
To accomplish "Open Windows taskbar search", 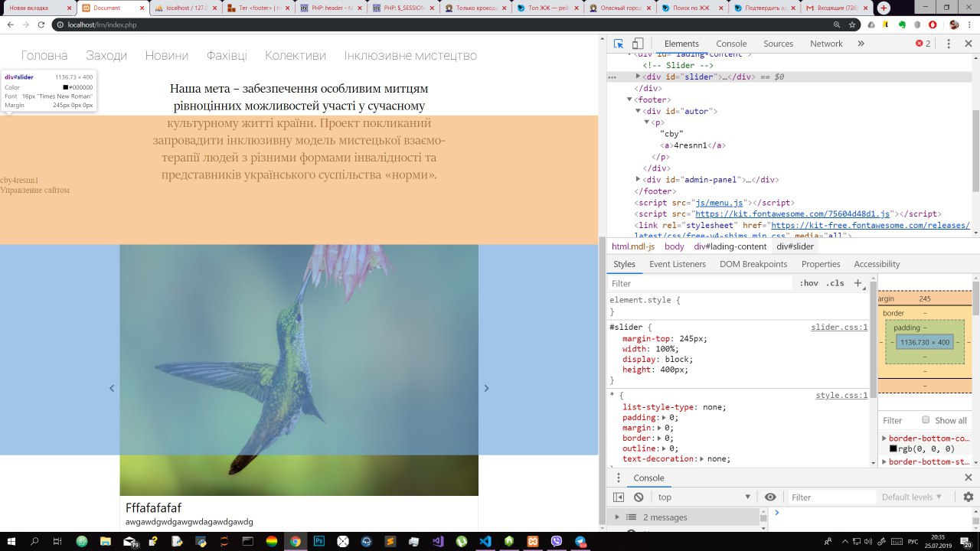I will 34,541.
